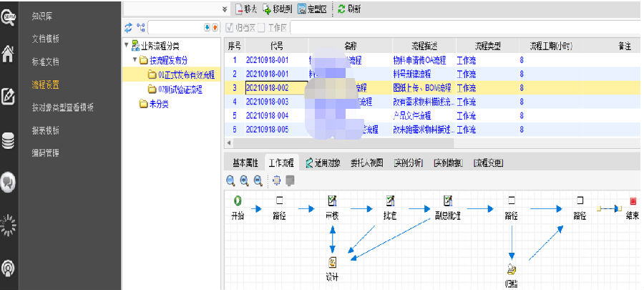Image resolution: width=644 pixels, height=290 pixels.
Task: Select the 审核 review node
Action: (x=332, y=208)
